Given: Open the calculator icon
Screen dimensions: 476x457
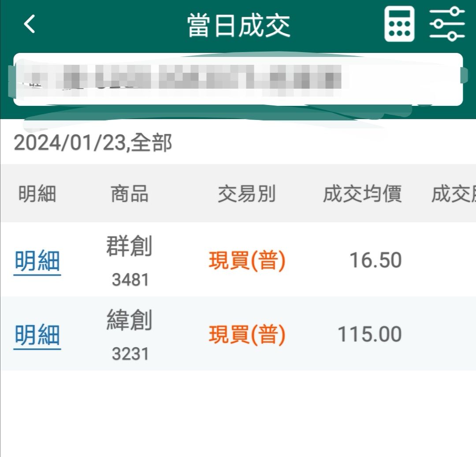Looking at the screenshot, I should pos(399,24).
